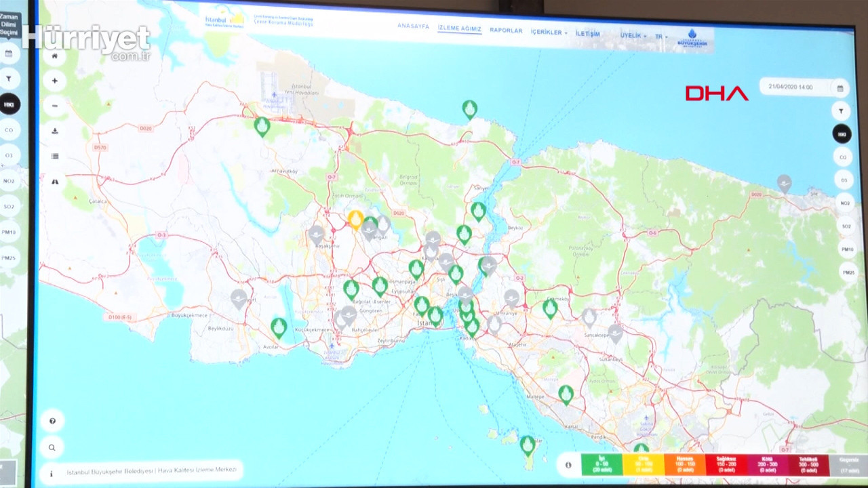This screenshot has width=868, height=488.
Task: Click the magnifier search icon at bottom left
Action: (52, 447)
